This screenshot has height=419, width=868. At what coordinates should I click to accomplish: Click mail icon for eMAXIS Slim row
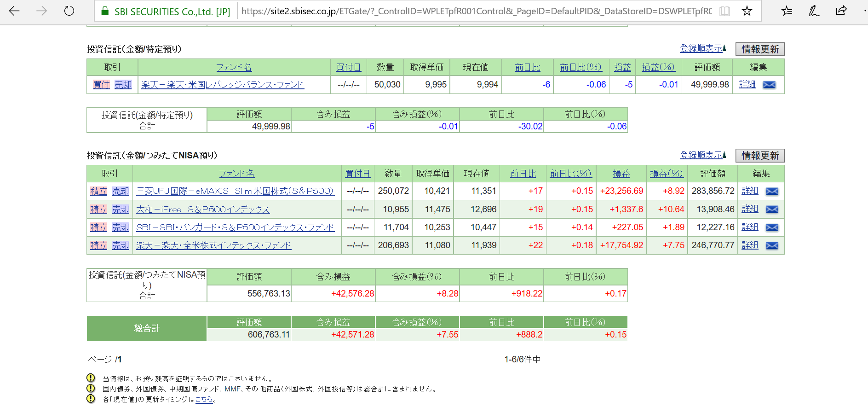pyautogui.click(x=772, y=192)
